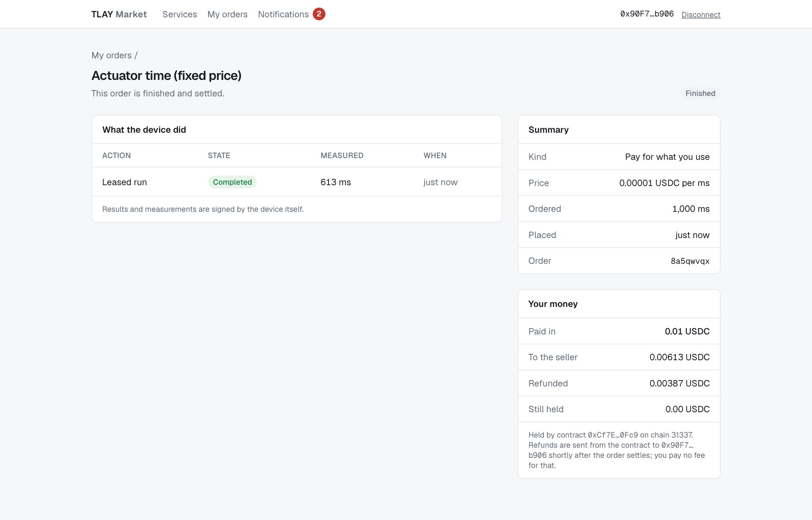Click the just now value in the device table
Image resolution: width=812 pixels, height=520 pixels.
441,182
